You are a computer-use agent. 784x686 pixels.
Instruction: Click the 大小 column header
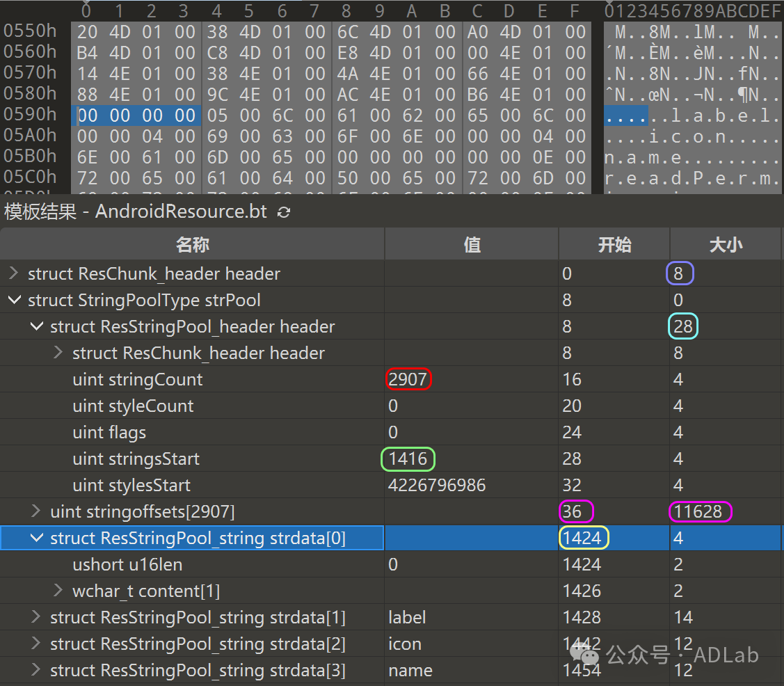point(726,245)
